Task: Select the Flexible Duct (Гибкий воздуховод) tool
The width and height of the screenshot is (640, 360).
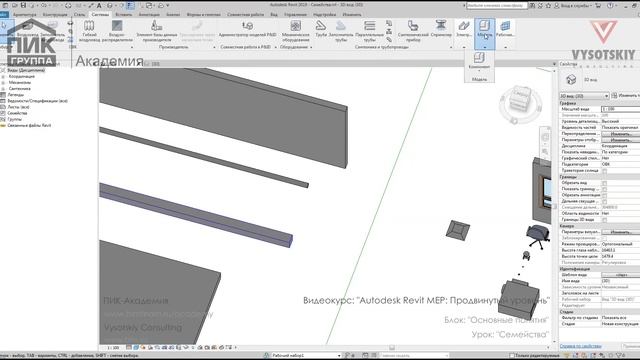Action: 89,31
